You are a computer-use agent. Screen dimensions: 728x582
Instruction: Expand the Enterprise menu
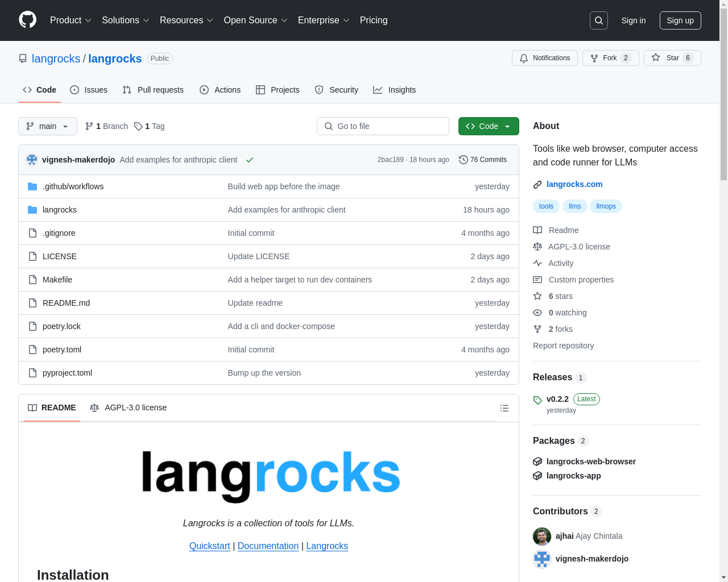point(324,20)
